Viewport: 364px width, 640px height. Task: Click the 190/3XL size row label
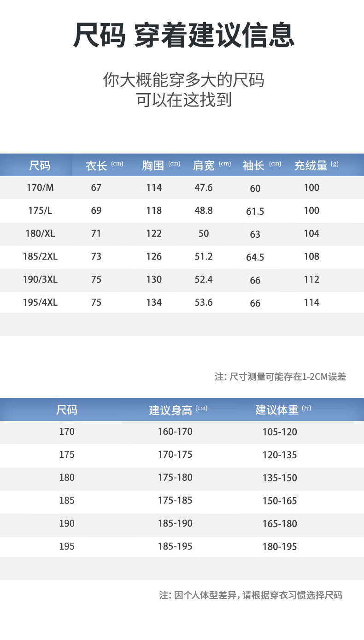(x=40, y=280)
